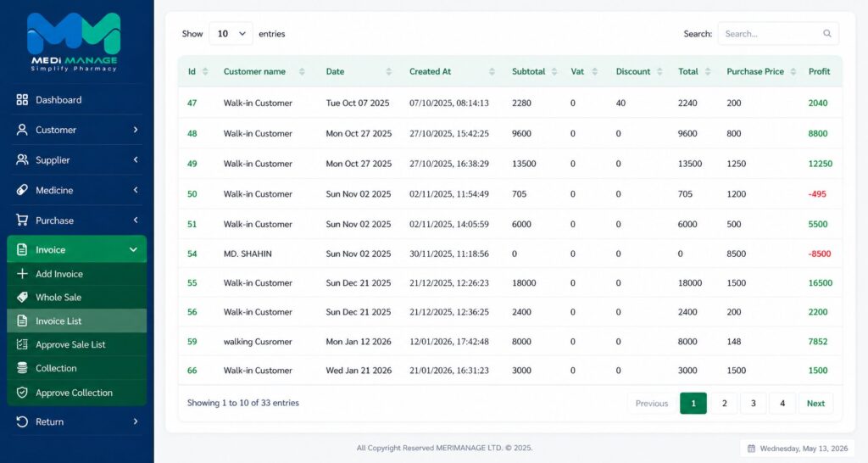Select Invoice List submenu item
The height and width of the screenshot is (463, 868).
coord(76,321)
